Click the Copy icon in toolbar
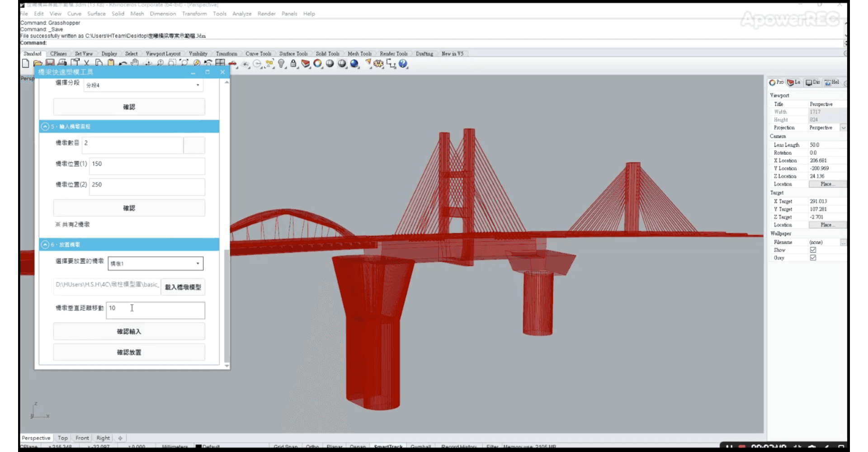The image size is (868, 452). tap(99, 63)
